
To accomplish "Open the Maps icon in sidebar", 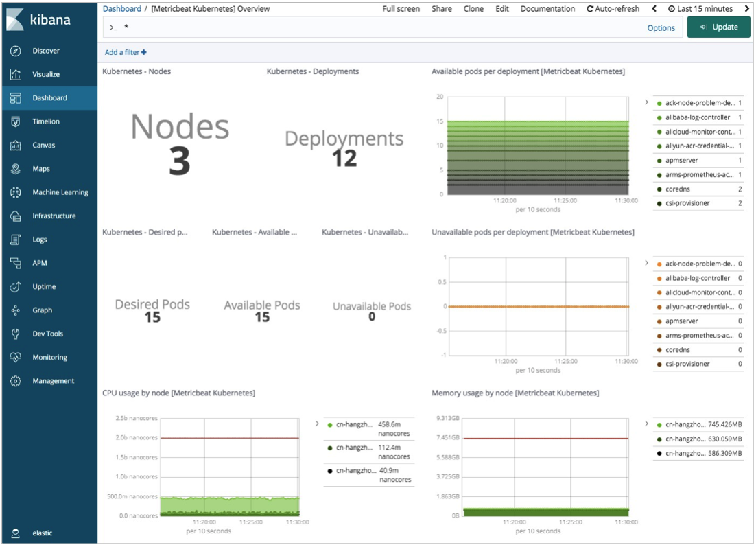I will point(16,169).
